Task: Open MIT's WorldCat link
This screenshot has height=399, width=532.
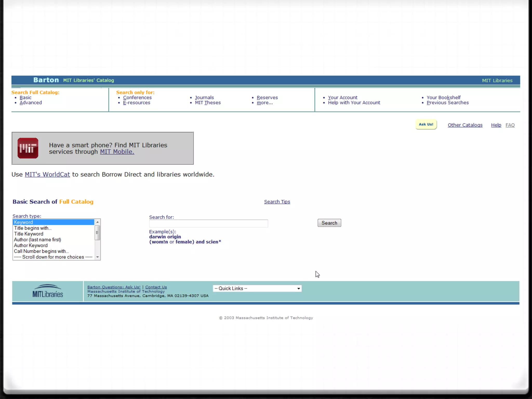Action: [47, 175]
